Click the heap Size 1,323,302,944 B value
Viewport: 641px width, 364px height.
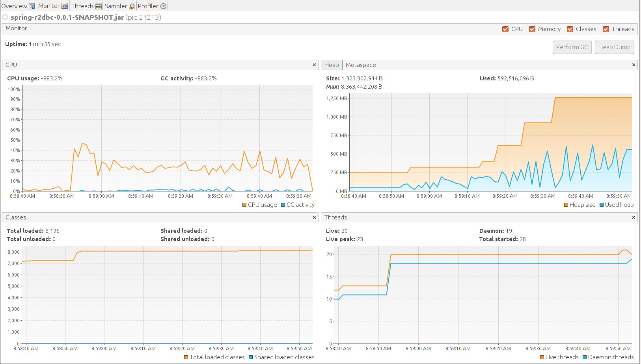click(362, 78)
